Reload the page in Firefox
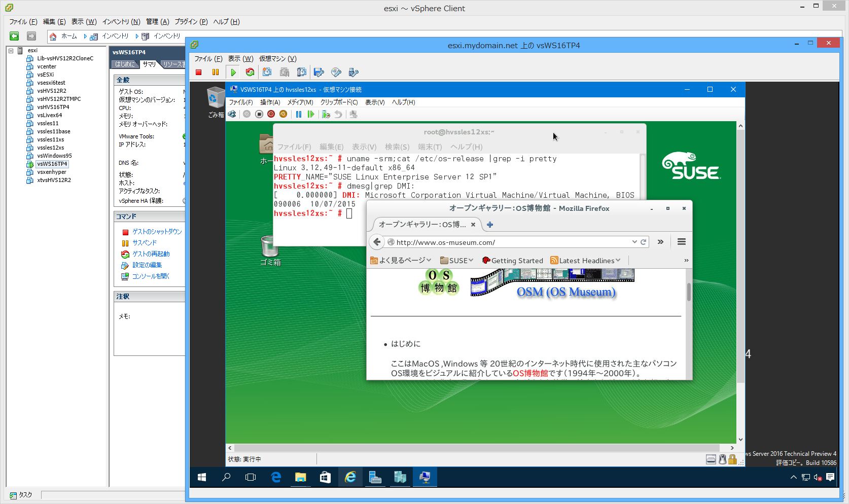 643,242
